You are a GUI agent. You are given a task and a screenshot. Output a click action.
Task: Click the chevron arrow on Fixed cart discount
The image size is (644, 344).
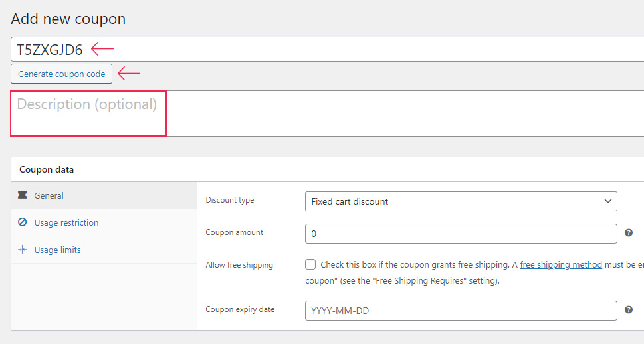pyautogui.click(x=607, y=201)
